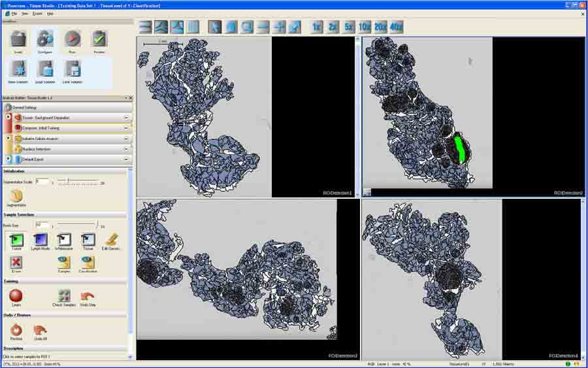Image resolution: width=588 pixels, height=368 pixels.
Task: Open dropdown arrow on Composer Initial Training row
Action: pyautogui.click(x=126, y=128)
